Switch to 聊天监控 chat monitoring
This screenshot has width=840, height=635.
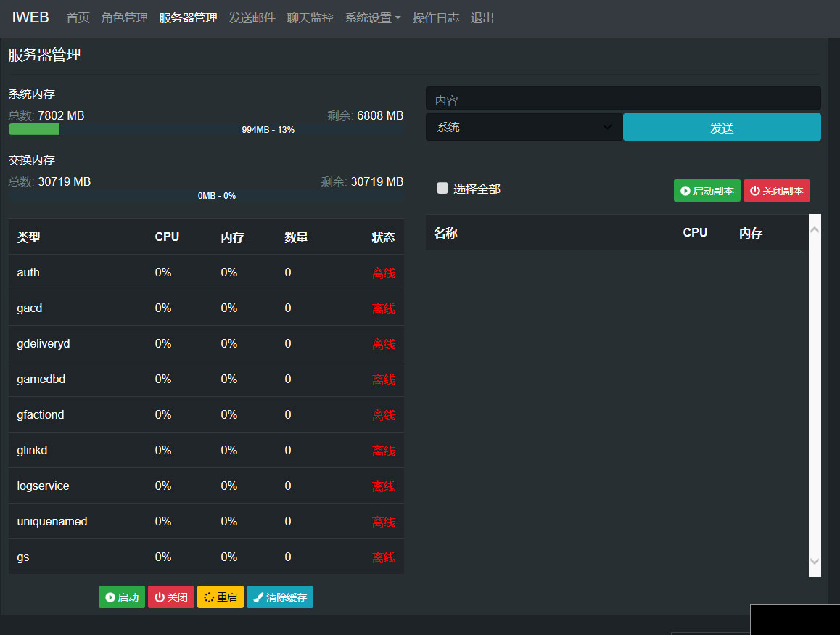click(310, 18)
